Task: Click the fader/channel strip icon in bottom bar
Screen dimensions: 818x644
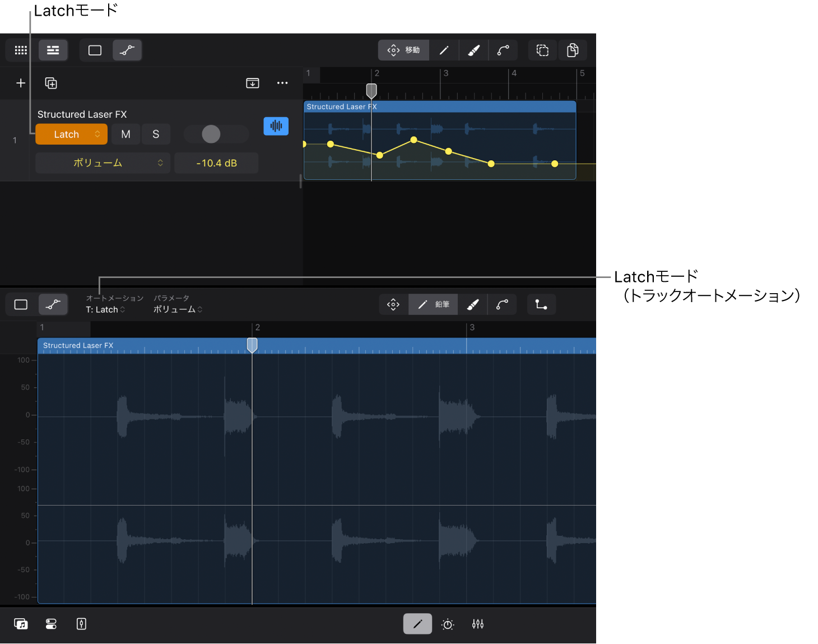Action: [x=81, y=624]
